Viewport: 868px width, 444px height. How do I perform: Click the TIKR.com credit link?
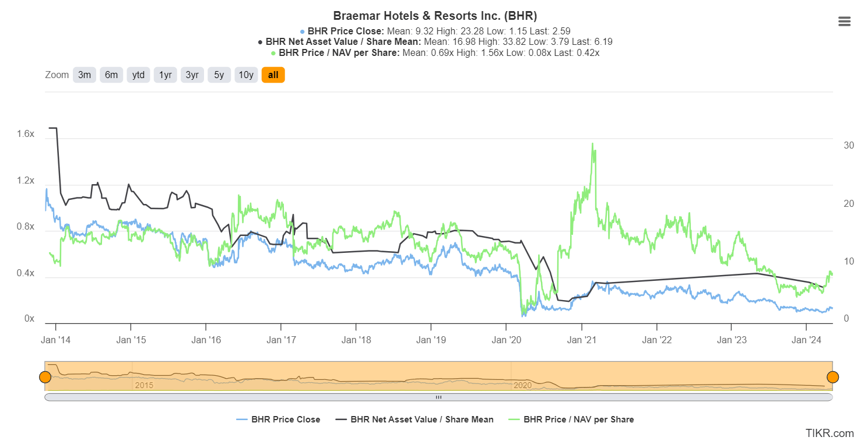830,433
